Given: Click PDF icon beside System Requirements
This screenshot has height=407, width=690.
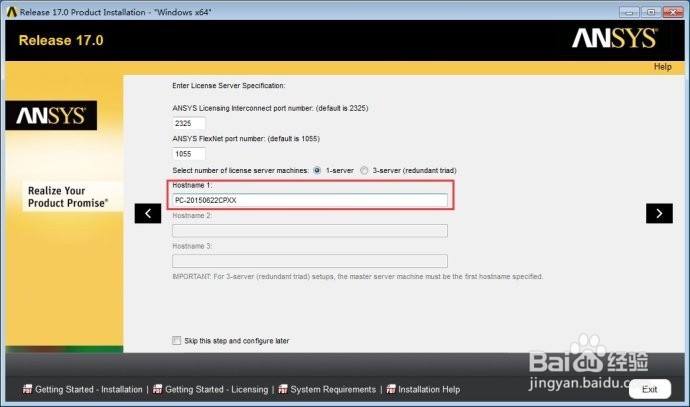Looking at the screenshot, I should 283,389.
